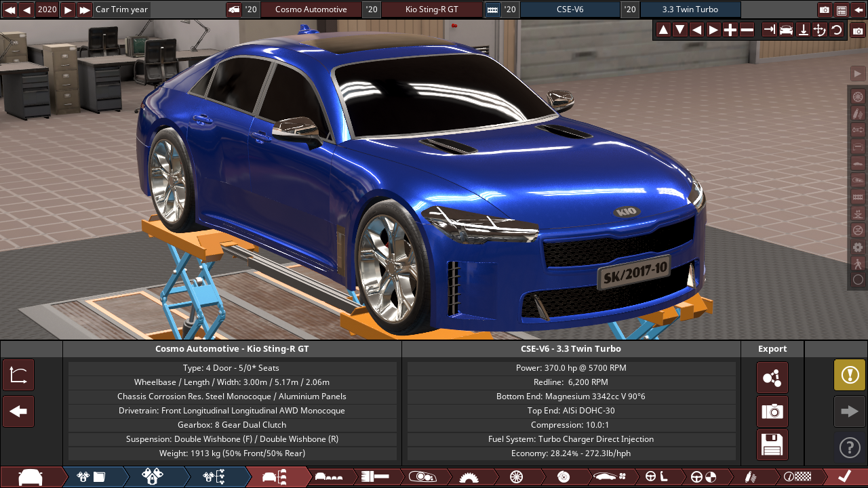
Task: Toggle wheel visibility icon in right sidebar
Action: (x=858, y=96)
